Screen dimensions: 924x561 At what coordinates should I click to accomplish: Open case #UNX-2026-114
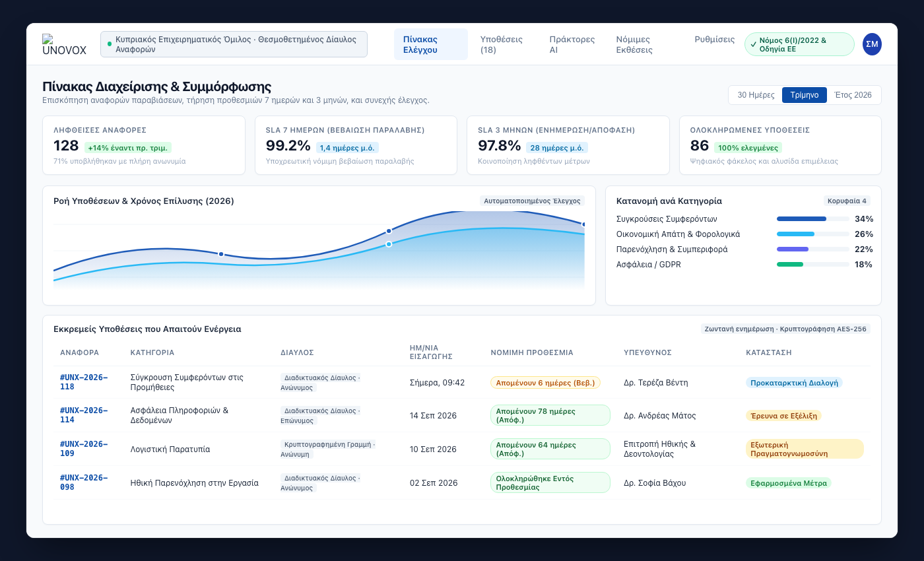click(84, 415)
